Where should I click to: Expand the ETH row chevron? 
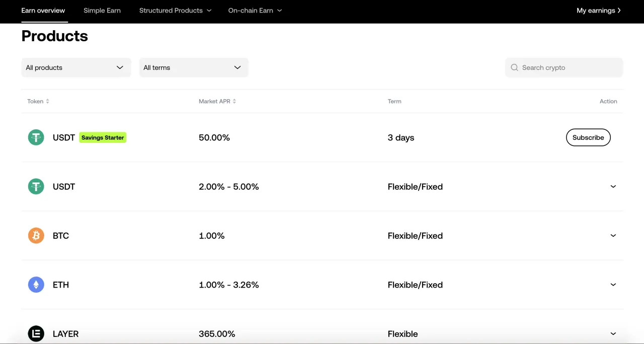tap(613, 285)
